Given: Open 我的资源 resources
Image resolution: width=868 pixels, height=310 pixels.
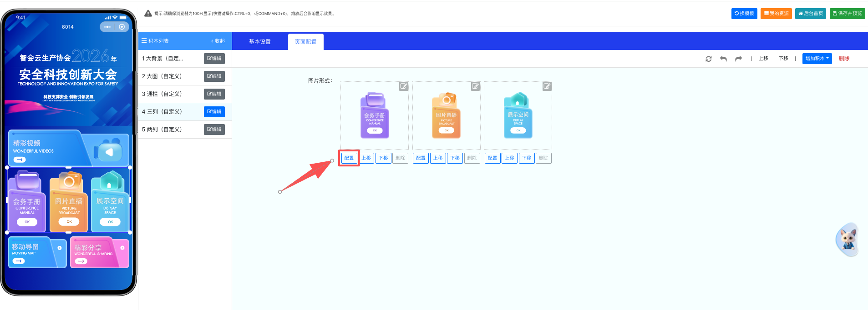Looking at the screenshot, I should pos(776,14).
